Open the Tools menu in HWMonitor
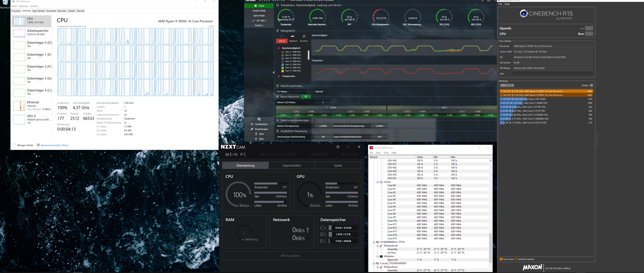 [x=386, y=153]
